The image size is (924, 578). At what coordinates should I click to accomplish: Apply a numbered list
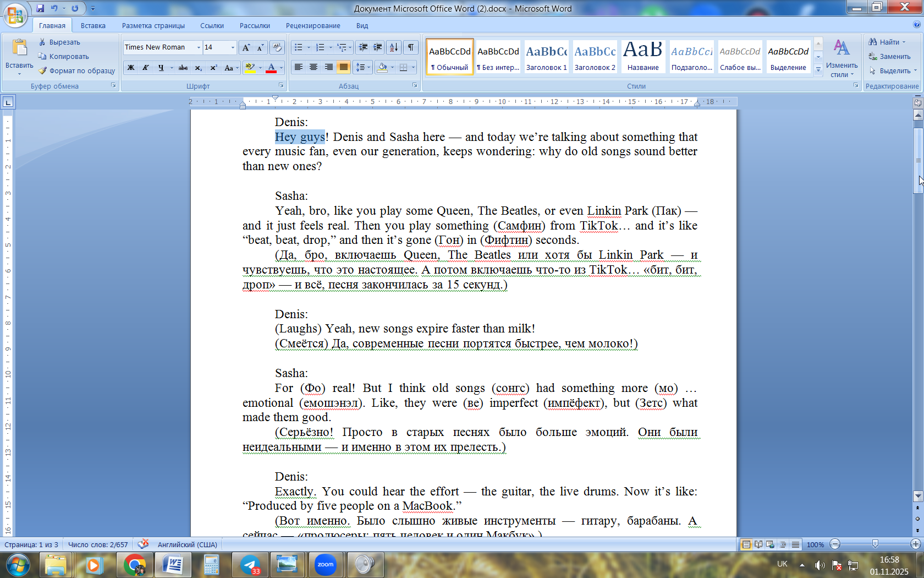coord(320,47)
